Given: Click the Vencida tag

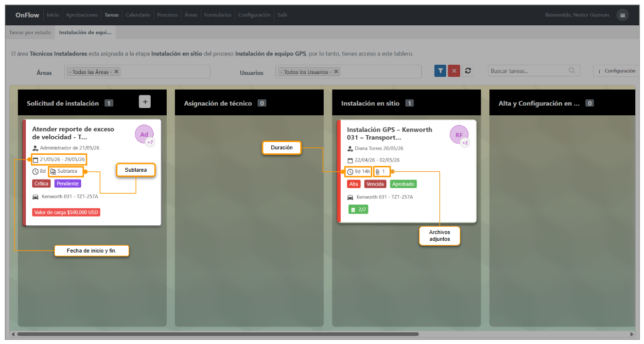Looking at the screenshot, I should coord(375,184).
